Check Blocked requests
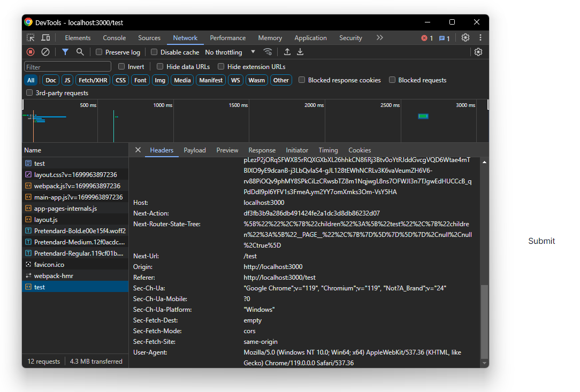The image size is (580, 392). (x=392, y=80)
